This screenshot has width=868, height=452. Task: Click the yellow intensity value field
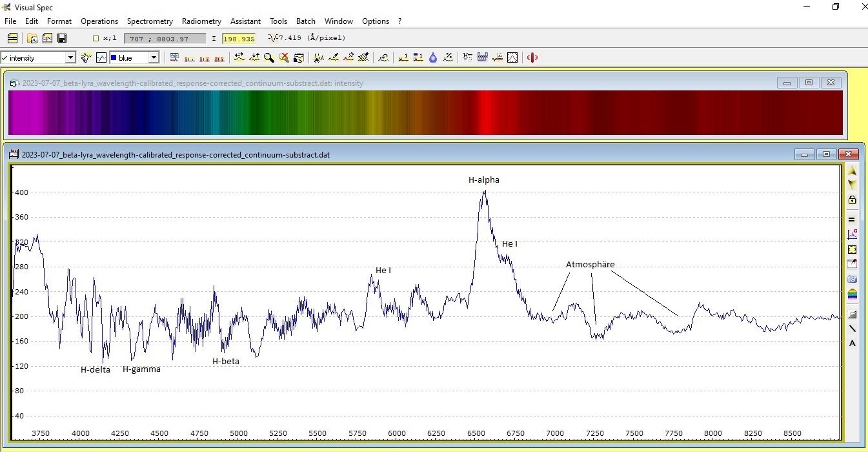(239, 39)
